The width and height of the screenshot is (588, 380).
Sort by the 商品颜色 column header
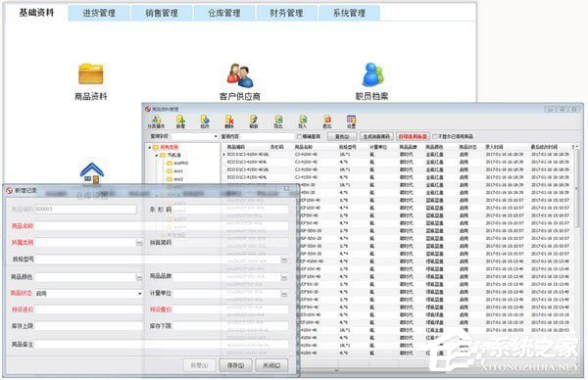[434, 147]
